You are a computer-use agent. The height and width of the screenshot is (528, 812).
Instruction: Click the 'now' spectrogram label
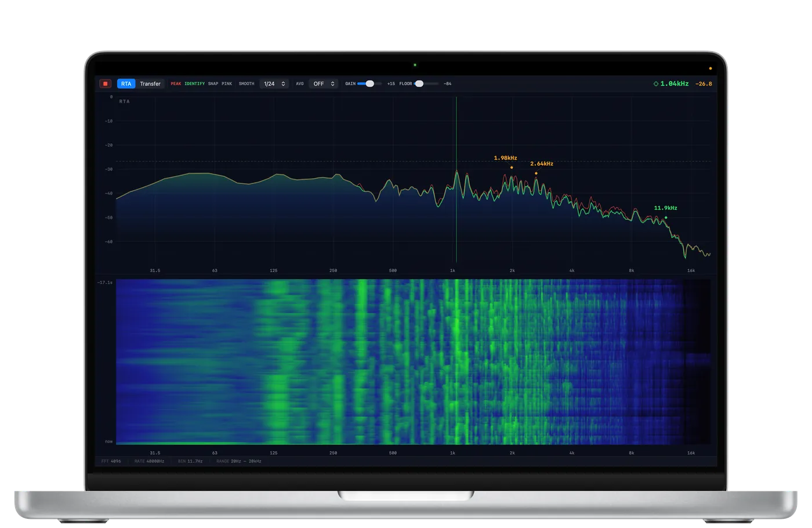coord(108,442)
